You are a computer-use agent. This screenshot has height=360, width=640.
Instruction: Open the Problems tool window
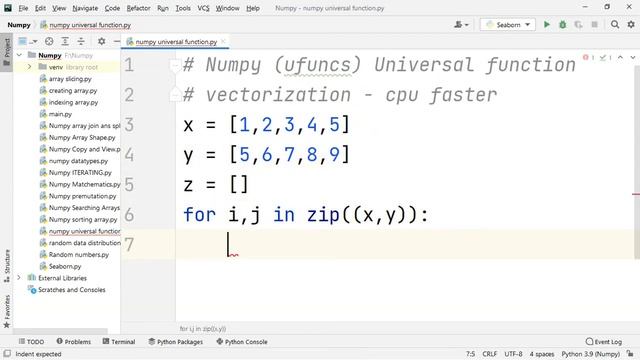[x=73, y=342]
